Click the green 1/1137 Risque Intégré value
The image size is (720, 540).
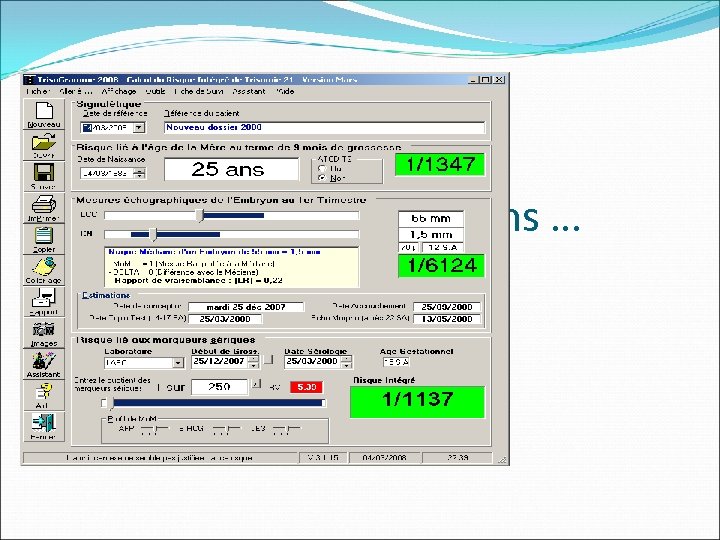tap(417, 402)
